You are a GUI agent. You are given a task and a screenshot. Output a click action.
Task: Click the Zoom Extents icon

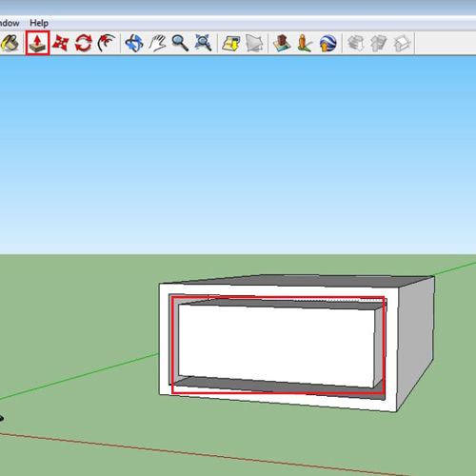point(203,43)
